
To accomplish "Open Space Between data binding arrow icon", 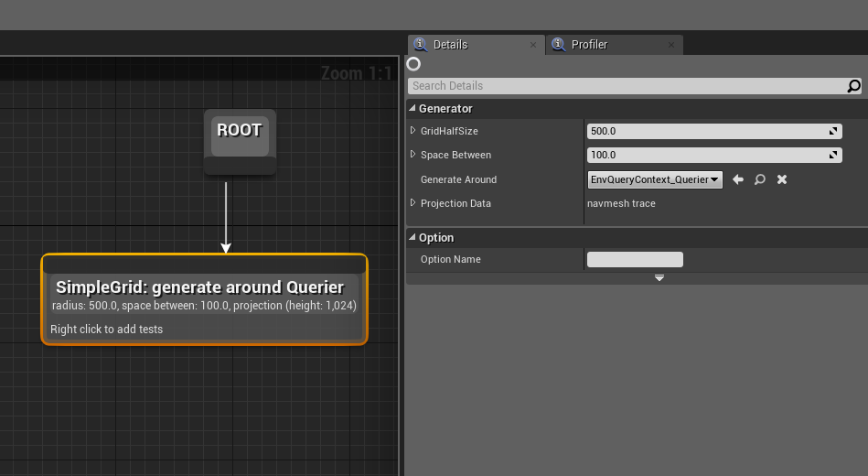I will tap(833, 155).
